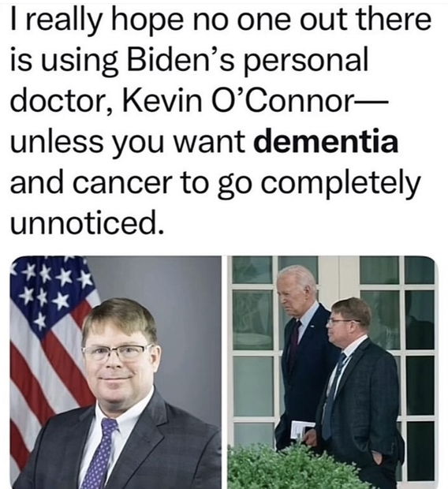Open the left portrait photo with flag

click(115, 372)
